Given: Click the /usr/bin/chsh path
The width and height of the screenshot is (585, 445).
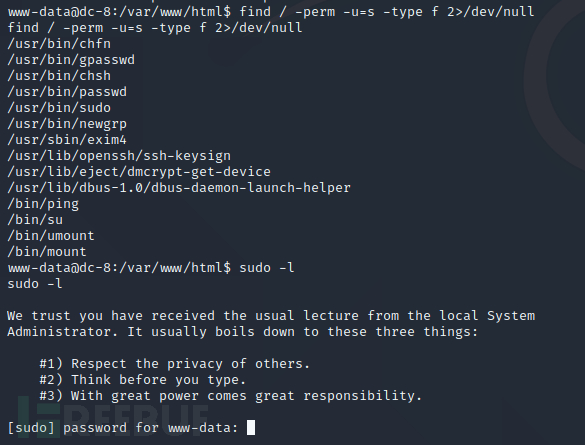Looking at the screenshot, I should (x=59, y=76).
